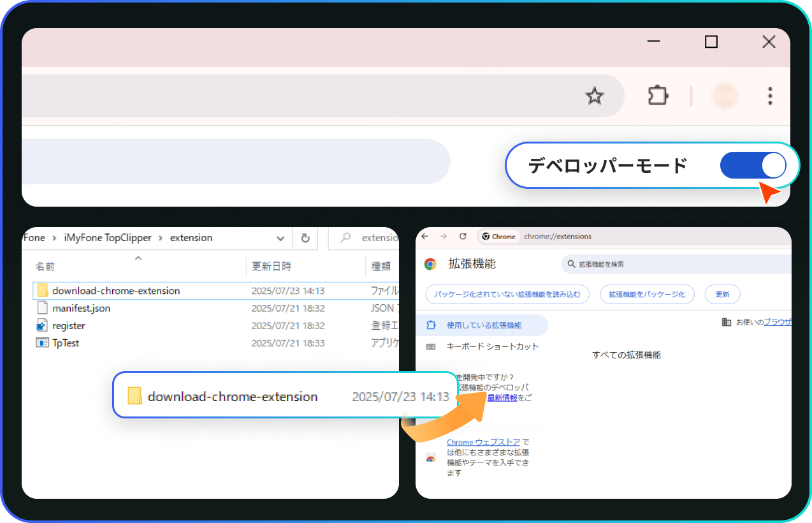The height and width of the screenshot is (523, 812).
Task: Open the Chrome three-dot menu
Action: (770, 96)
